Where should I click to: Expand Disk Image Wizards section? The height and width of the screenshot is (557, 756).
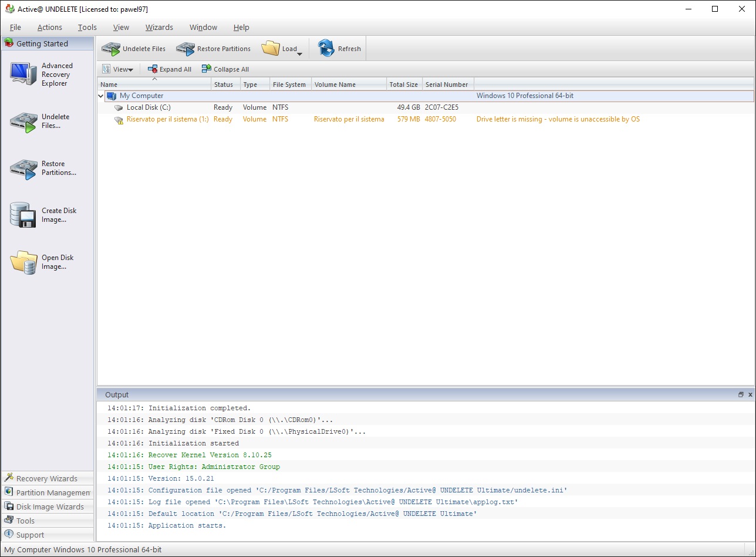[47, 507]
